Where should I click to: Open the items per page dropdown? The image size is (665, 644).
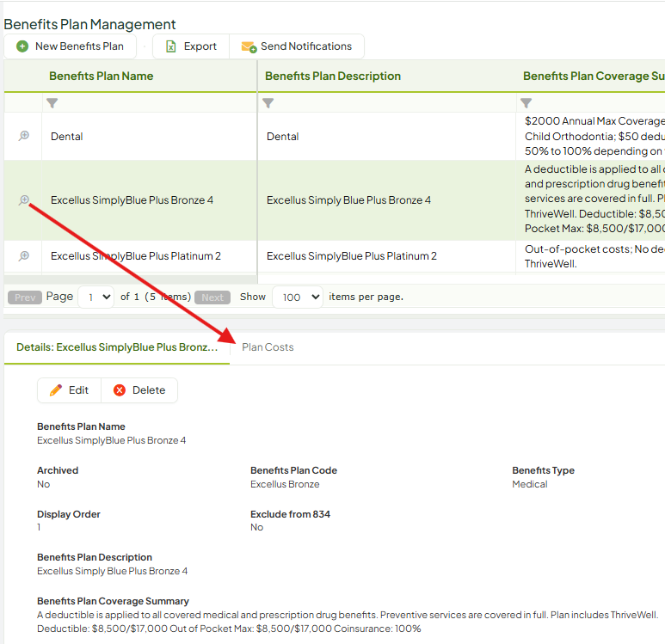(298, 297)
